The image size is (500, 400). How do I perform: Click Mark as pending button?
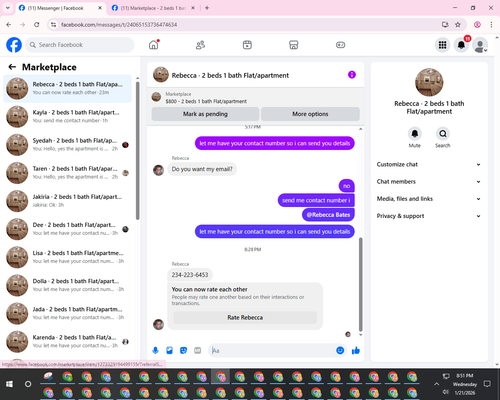(x=205, y=114)
